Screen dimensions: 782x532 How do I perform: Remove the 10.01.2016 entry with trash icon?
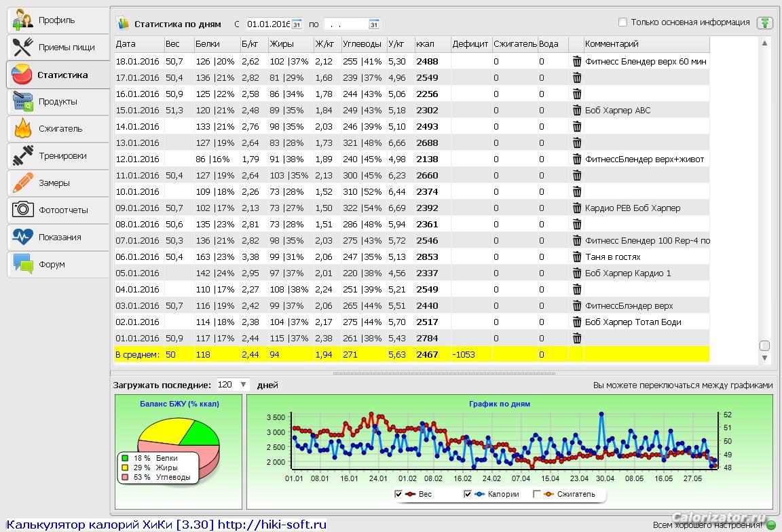click(576, 191)
